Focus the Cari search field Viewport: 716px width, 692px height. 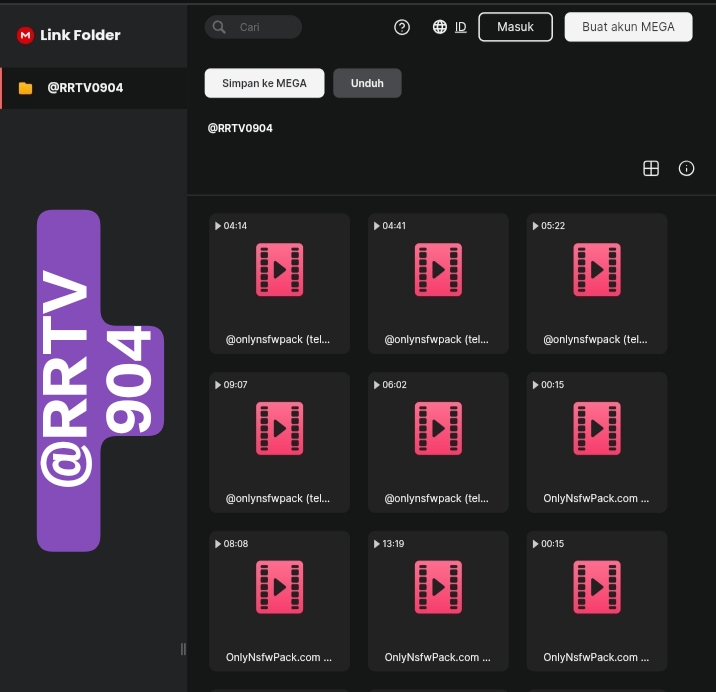(x=253, y=27)
